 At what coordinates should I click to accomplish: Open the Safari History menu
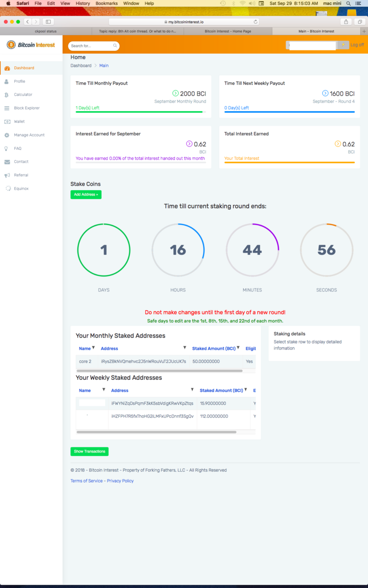click(83, 3)
